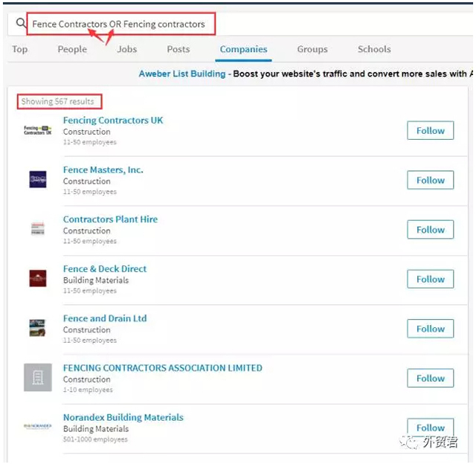Image resolution: width=476 pixels, height=464 pixels.
Task: Open the Contractors Plant Hire logo
Action: [38, 229]
